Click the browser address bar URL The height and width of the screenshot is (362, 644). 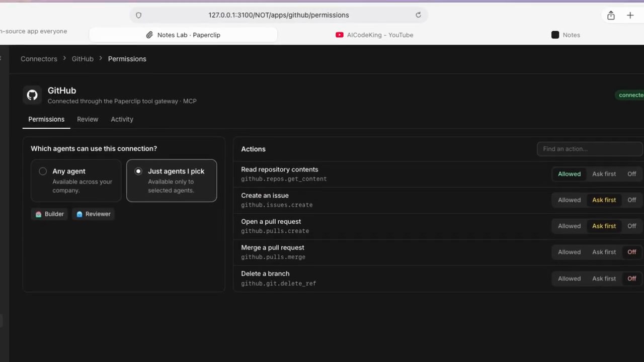coord(279,15)
